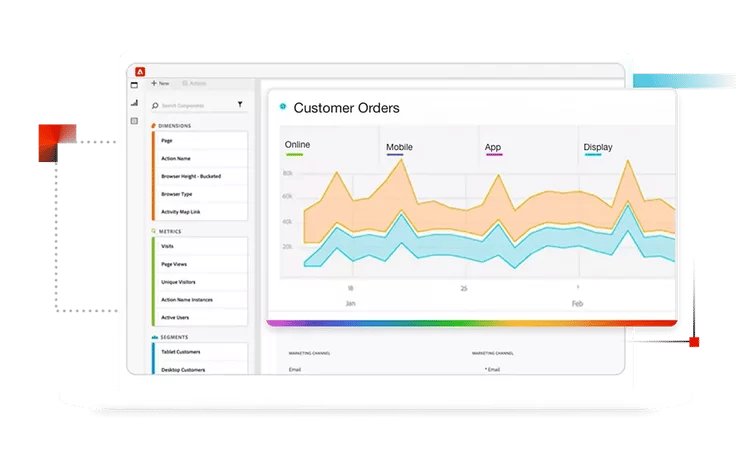Click the teal dot beside Customer Orders
The image size is (750, 469).
click(283, 106)
